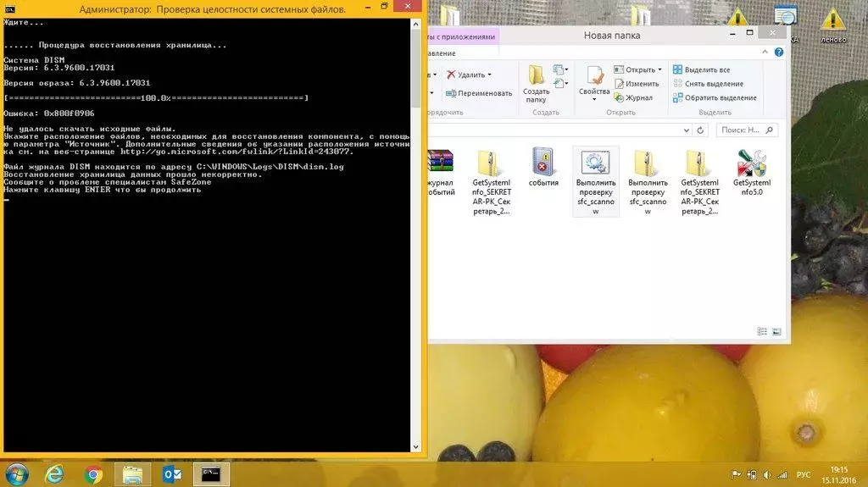Viewport: 868px width, 487px height.
Task: Open the события file icon
Action: [x=543, y=167]
